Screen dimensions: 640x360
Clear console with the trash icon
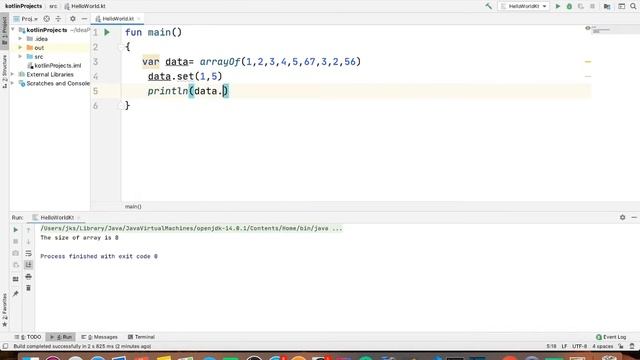point(28,288)
